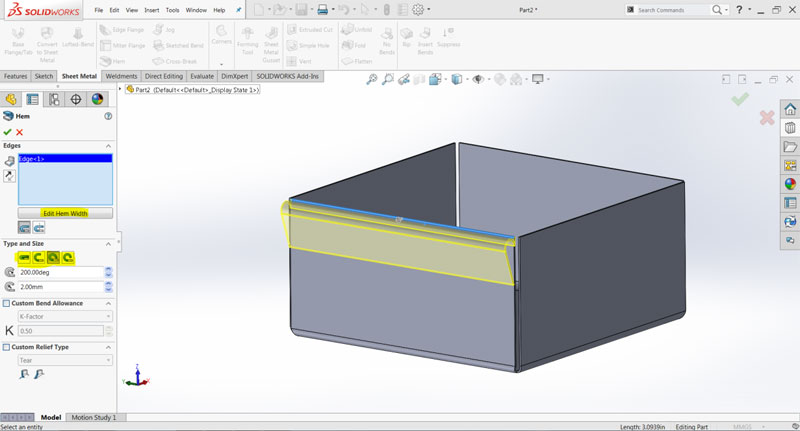Switch to the Evaluate tab
The width and height of the screenshot is (800, 431).
(x=202, y=77)
